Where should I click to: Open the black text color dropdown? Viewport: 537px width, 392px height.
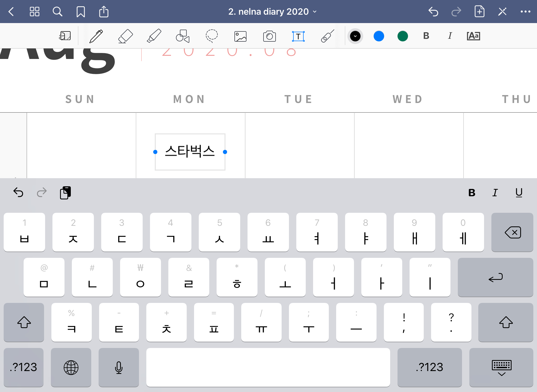[x=355, y=36]
